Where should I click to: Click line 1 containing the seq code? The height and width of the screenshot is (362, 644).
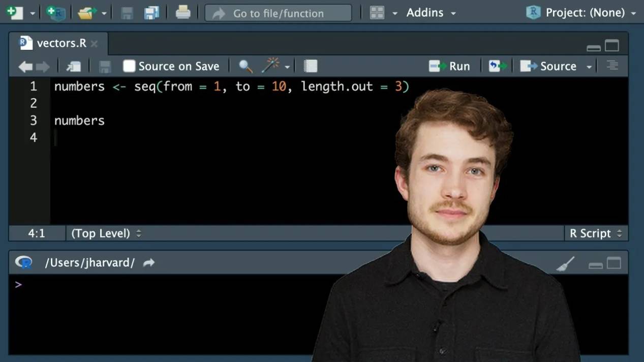tap(231, 86)
